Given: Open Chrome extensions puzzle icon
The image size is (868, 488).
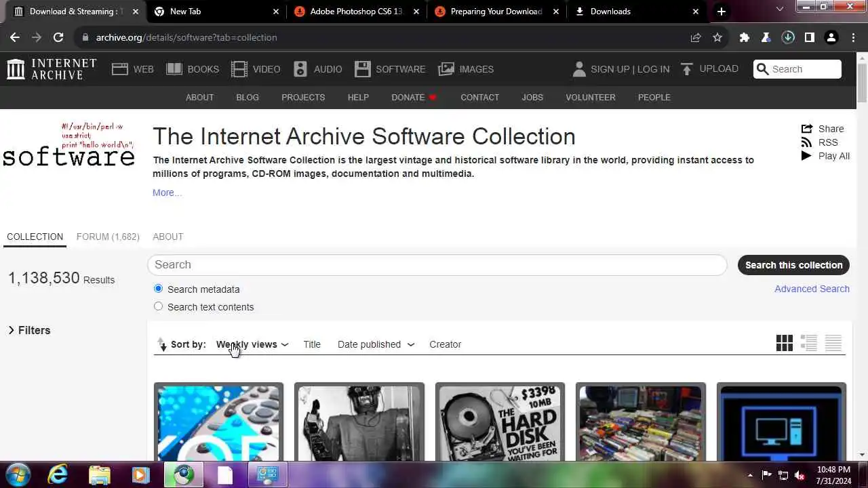Looking at the screenshot, I should tap(745, 37).
